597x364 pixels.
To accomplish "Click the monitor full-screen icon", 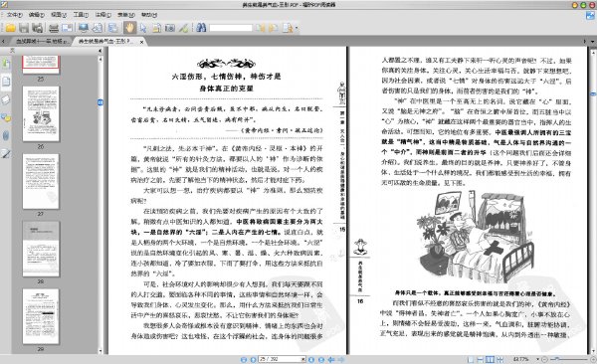I will [x=84, y=28].
